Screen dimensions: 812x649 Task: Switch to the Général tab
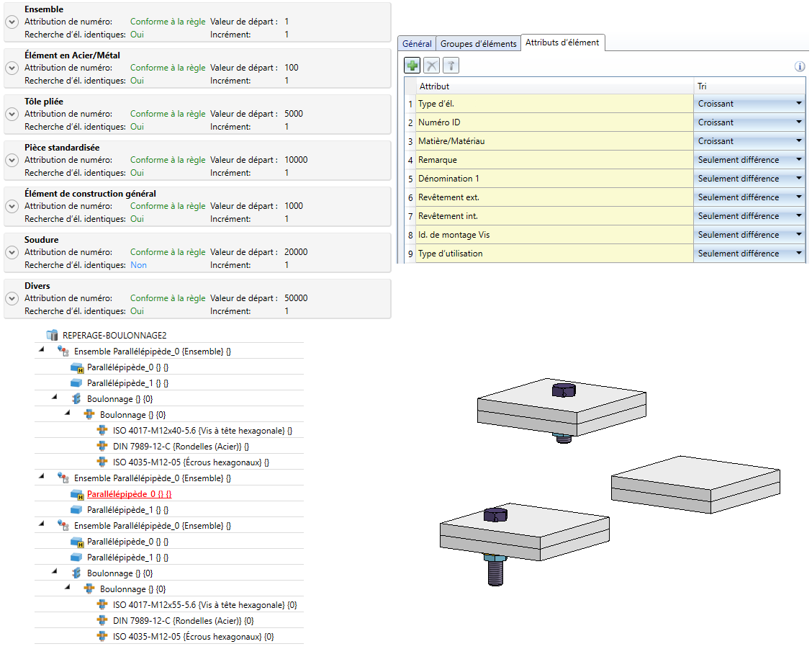(417, 43)
